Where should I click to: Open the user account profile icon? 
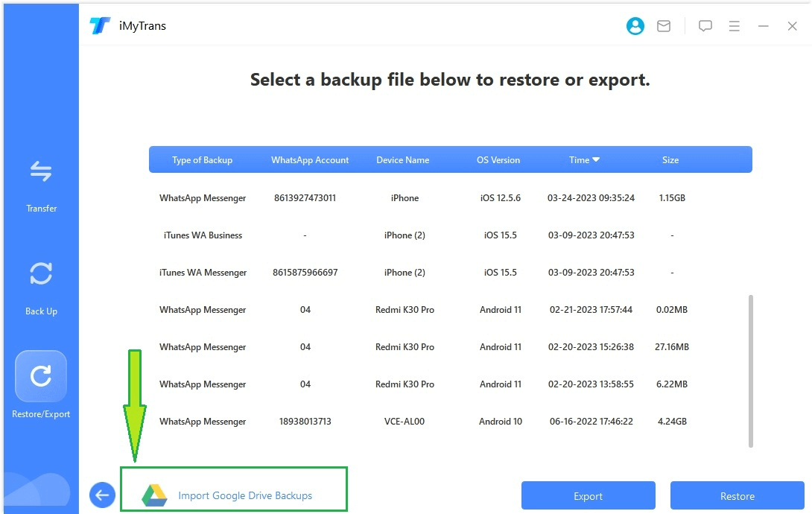tap(635, 26)
